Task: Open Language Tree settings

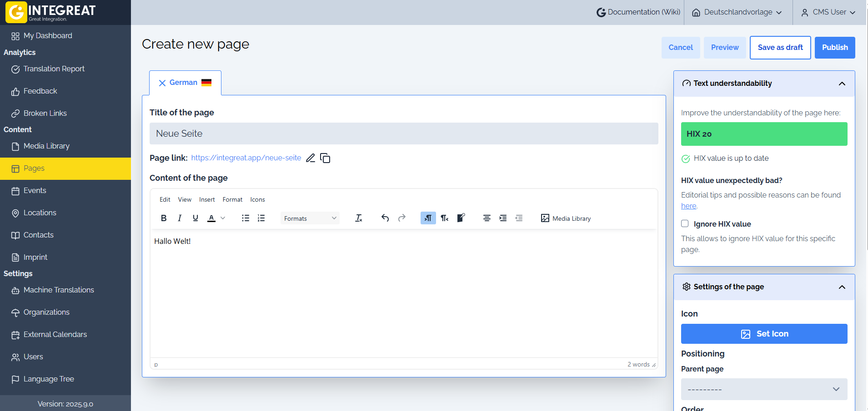Action: (x=65, y=379)
